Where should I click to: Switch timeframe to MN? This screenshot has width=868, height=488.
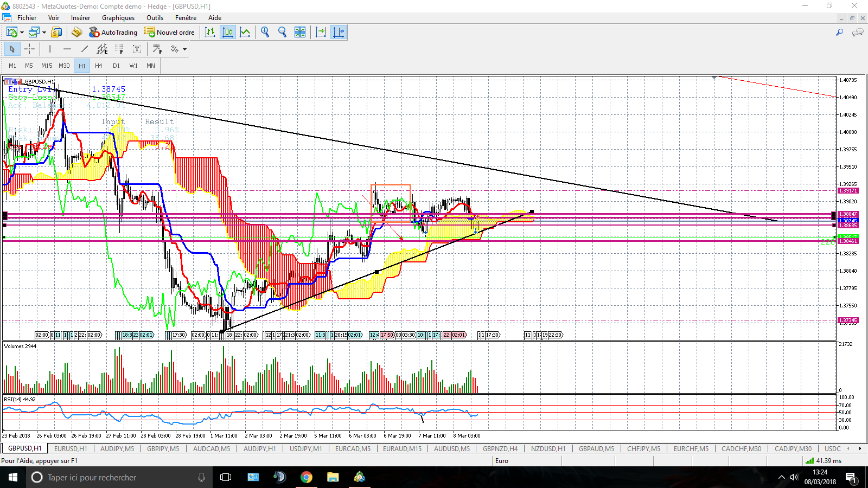[151, 66]
